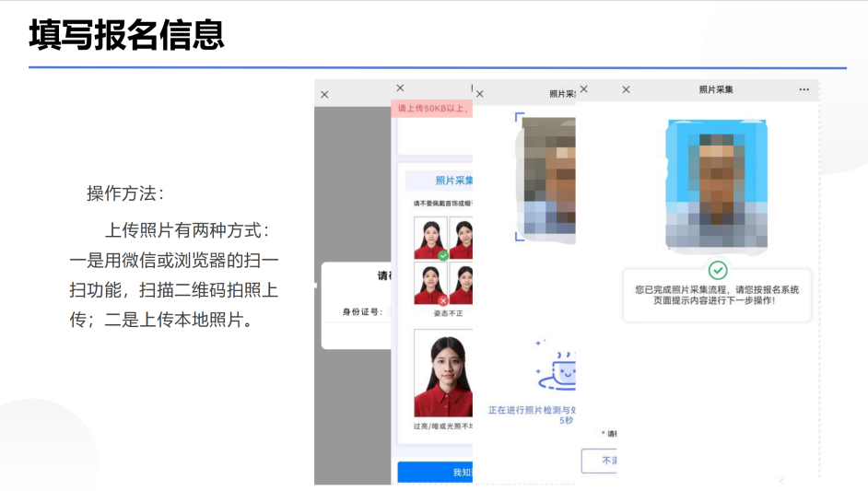This screenshot has height=491, width=868.
Task: Click the 照片采集 title in rightmost panel
Action: (716, 89)
